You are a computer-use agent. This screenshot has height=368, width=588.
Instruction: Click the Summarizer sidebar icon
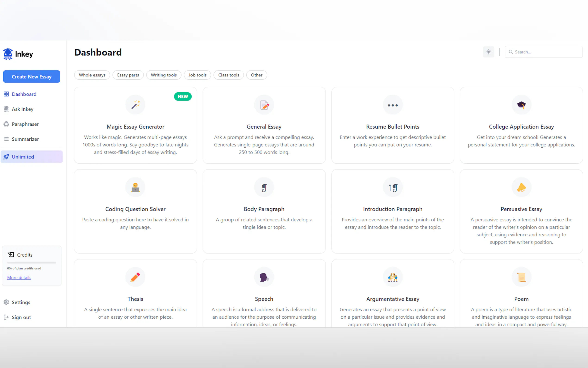pyautogui.click(x=6, y=139)
